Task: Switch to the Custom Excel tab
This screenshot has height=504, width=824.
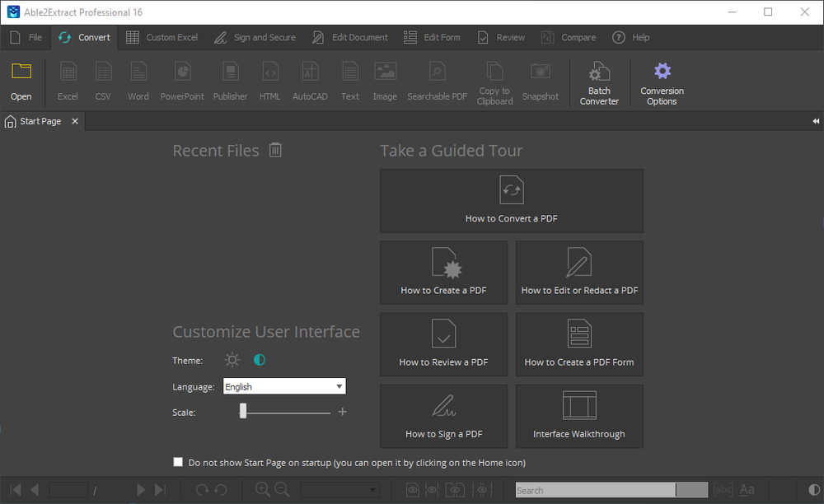Action: coord(162,37)
